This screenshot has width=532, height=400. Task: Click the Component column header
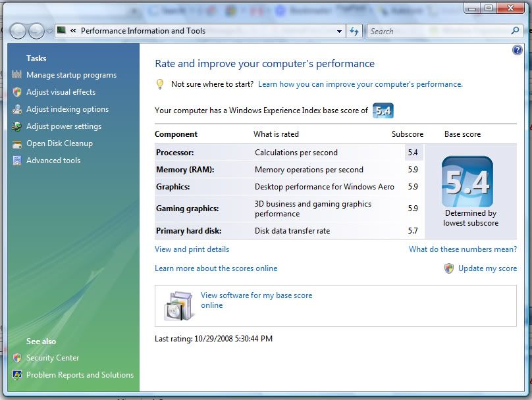click(x=176, y=134)
